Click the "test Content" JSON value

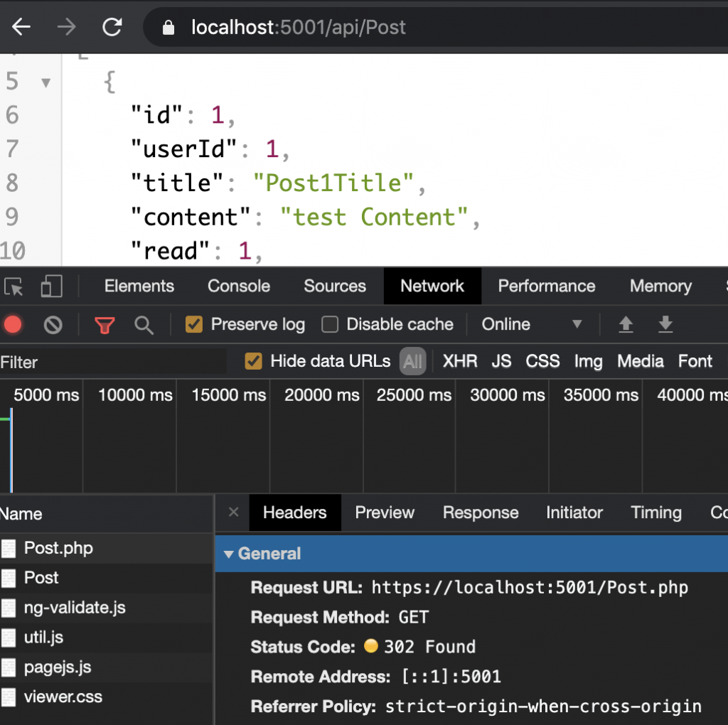[x=374, y=217]
